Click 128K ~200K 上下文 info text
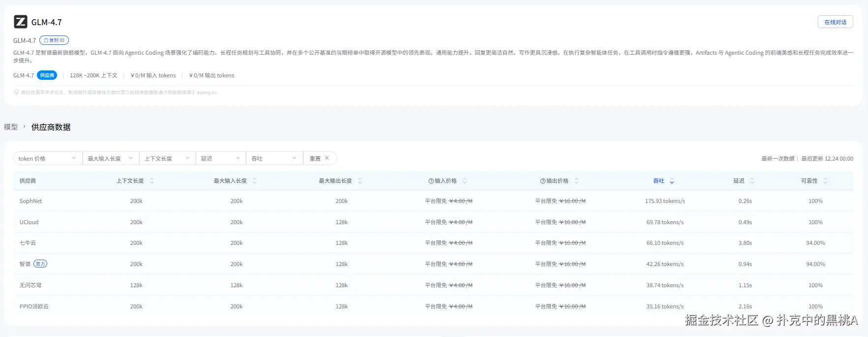The height and width of the screenshot is (337, 868). click(x=93, y=75)
